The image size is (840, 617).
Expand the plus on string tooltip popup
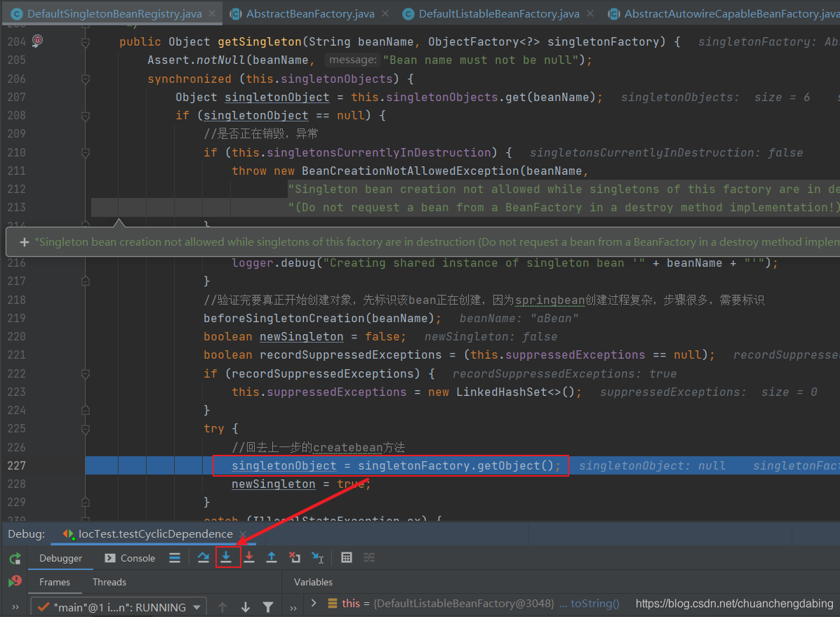(x=24, y=242)
